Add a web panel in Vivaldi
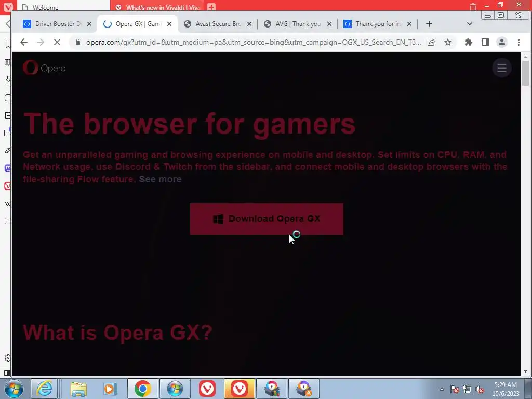 [7, 221]
